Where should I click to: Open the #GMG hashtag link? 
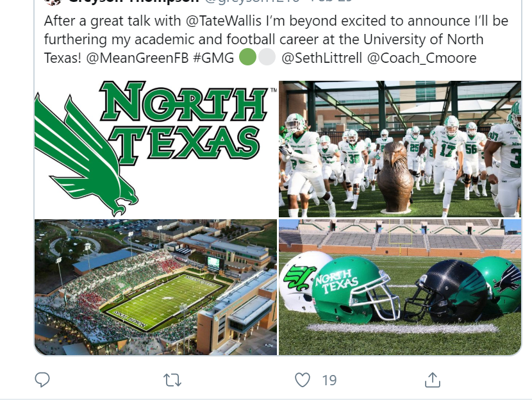point(213,58)
